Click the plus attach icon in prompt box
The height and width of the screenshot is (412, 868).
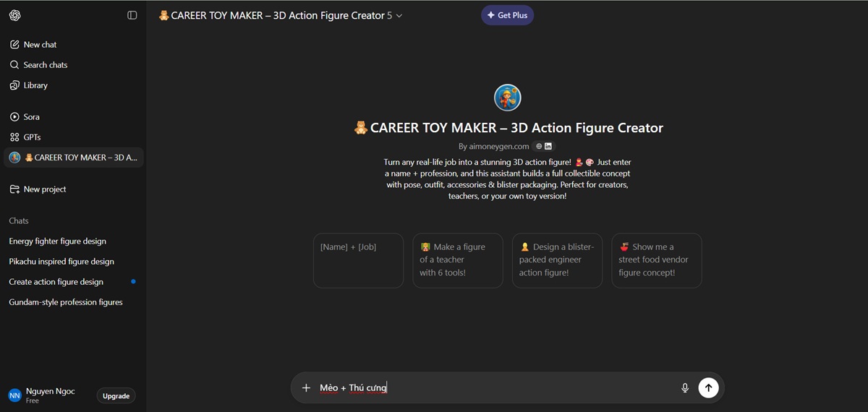click(306, 388)
